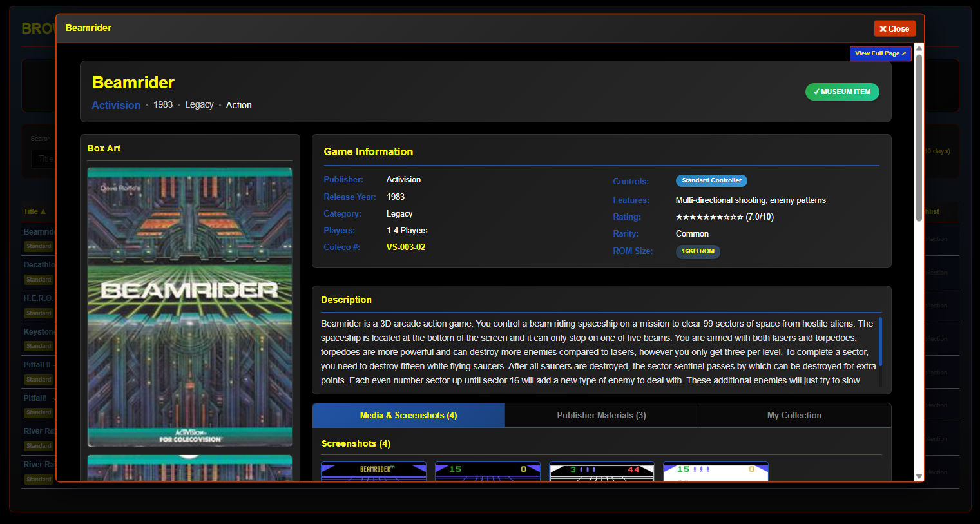Click the star rating icons
This screenshot has width=980, height=524.
[x=709, y=217]
